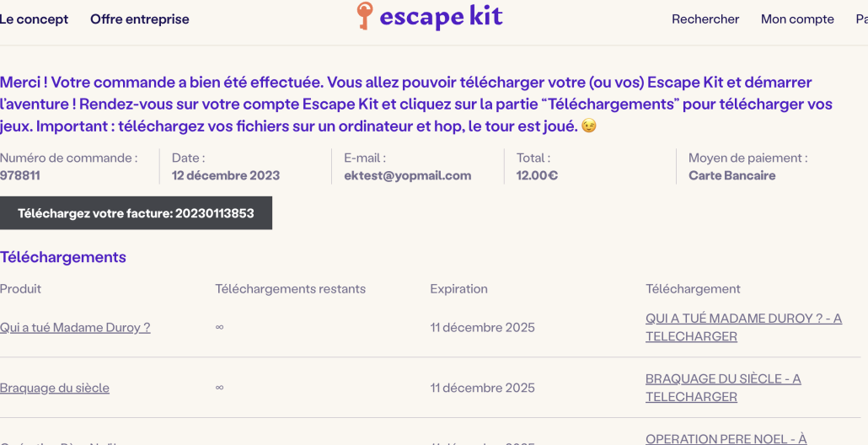
Task: Download invoice 20230113853
Action: tap(136, 213)
